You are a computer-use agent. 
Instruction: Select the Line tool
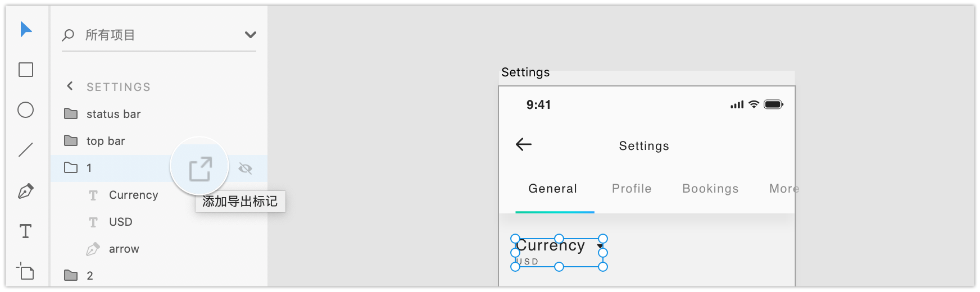click(26, 150)
